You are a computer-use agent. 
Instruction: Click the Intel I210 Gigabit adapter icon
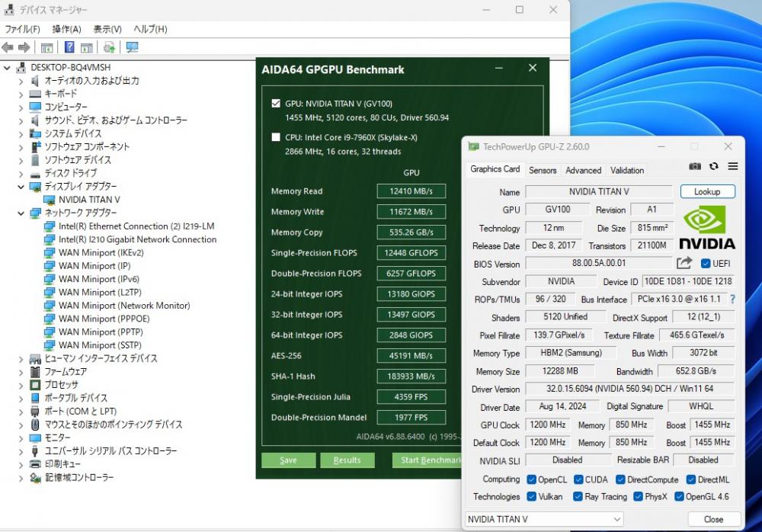tap(49, 239)
